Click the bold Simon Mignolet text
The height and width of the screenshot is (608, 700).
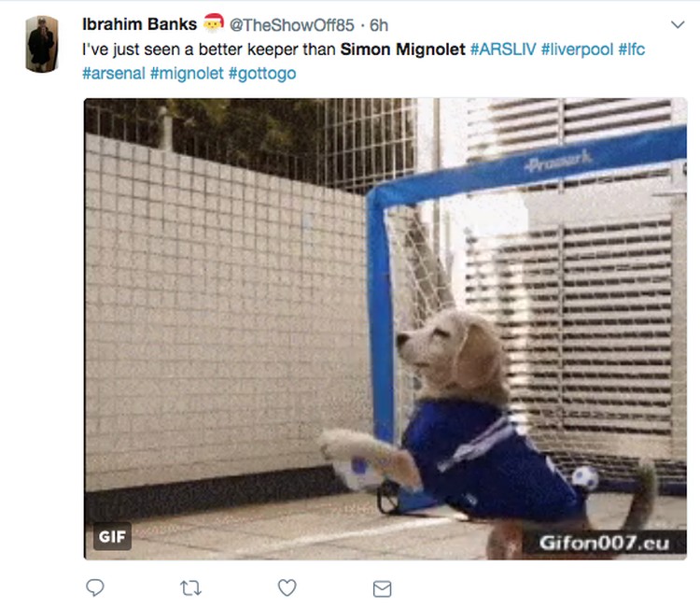402,49
